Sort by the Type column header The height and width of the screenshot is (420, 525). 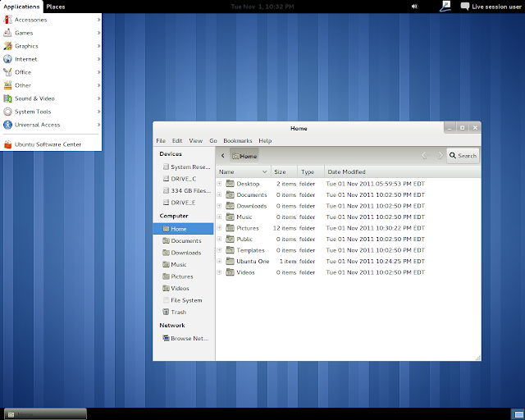[311, 171]
